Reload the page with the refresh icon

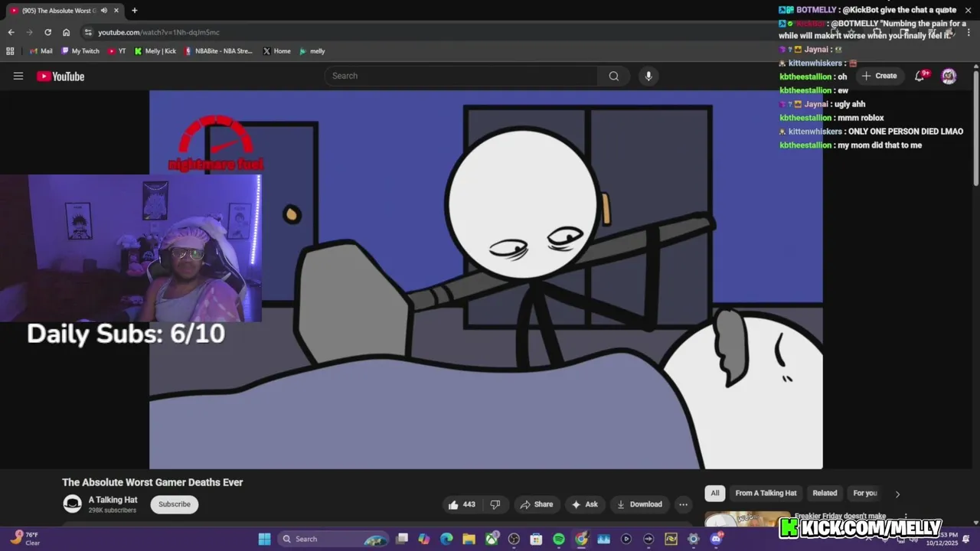coord(47,32)
